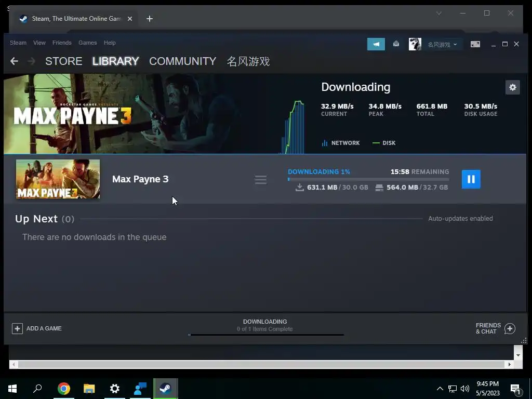Click the 32.9 MB/s CURRENT speed value

click(337, 106)
